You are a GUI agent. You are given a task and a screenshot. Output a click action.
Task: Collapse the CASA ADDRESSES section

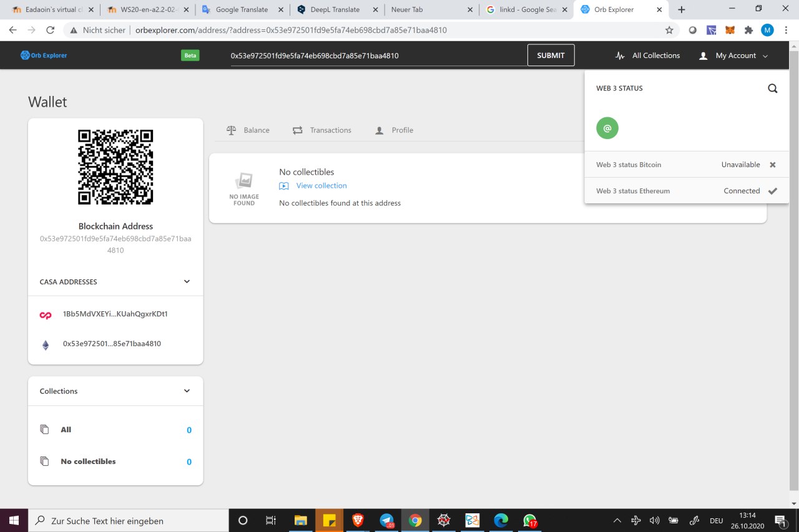(187, 282)
